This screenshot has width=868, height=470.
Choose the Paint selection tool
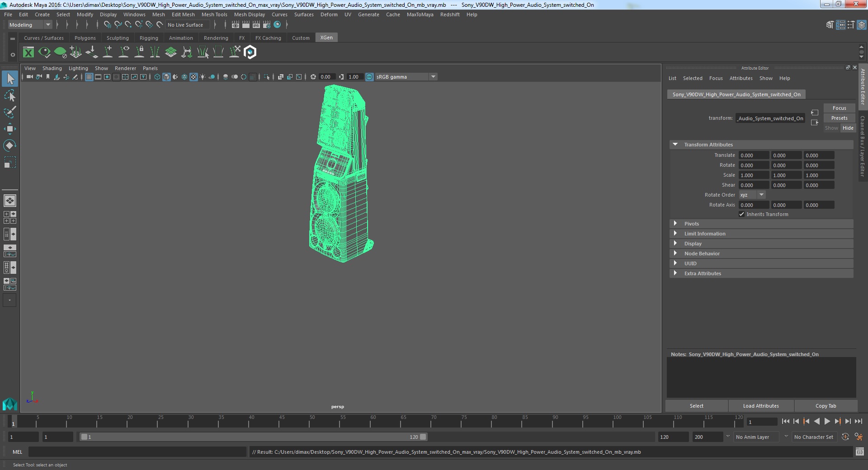pyautogui.click(x=10, y=112)
